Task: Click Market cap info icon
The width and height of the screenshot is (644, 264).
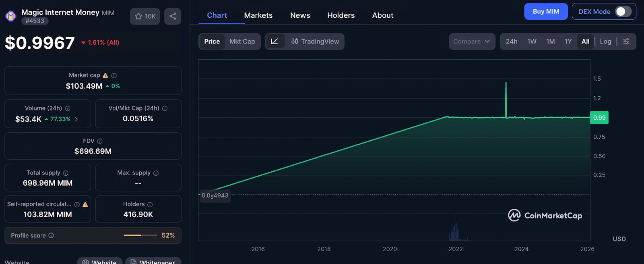Action: (114, 75)
